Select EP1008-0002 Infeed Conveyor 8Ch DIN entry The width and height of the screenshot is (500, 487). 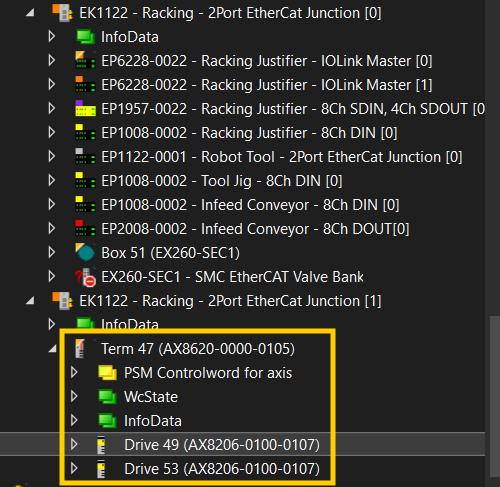(x=250, y=205)
